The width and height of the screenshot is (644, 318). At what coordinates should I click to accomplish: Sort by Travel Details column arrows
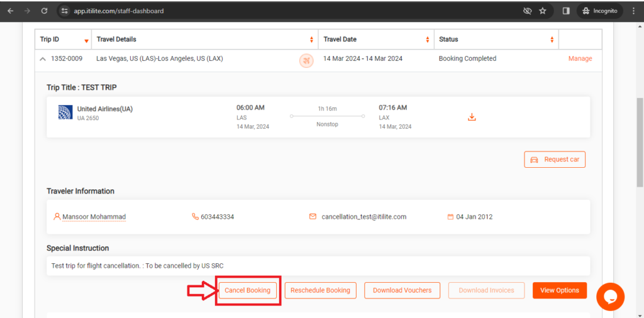pos(311,40)
